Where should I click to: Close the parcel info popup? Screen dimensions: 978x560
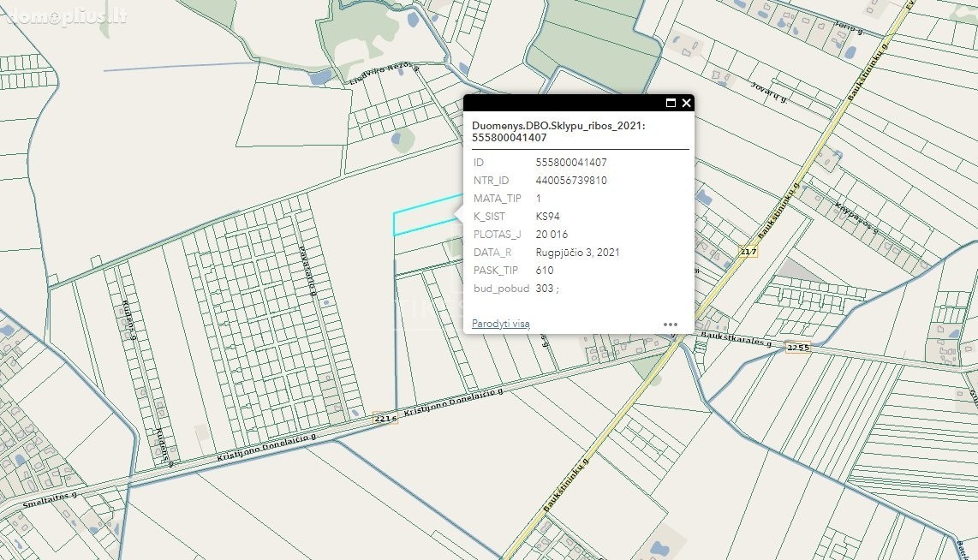coord(686,103)
